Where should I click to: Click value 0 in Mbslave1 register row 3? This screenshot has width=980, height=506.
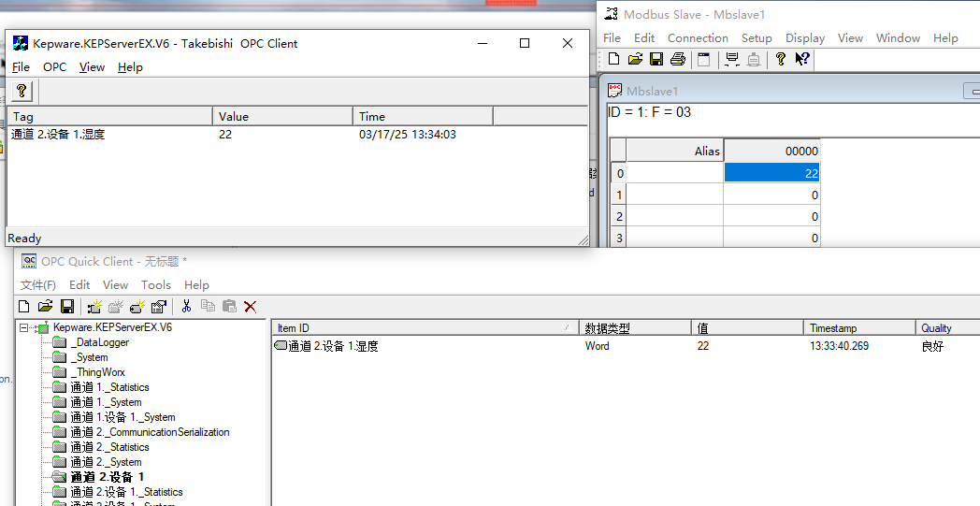[771, 238]
